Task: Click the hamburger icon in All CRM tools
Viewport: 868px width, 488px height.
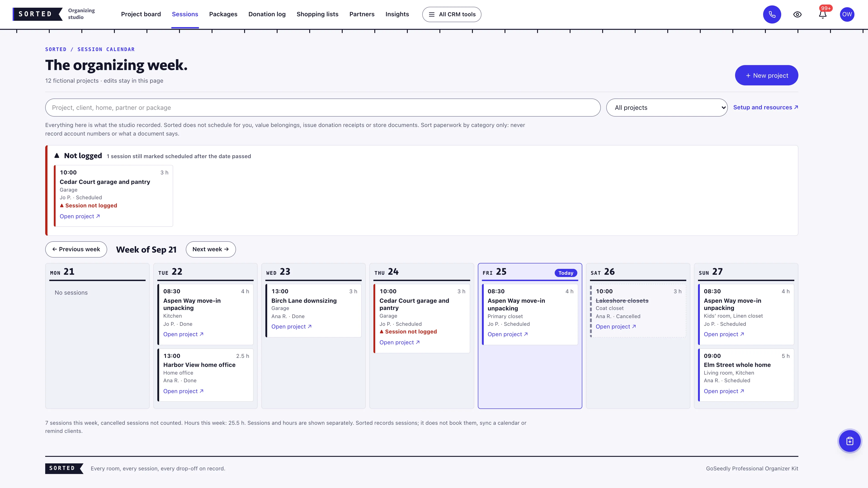Action: 431,14
